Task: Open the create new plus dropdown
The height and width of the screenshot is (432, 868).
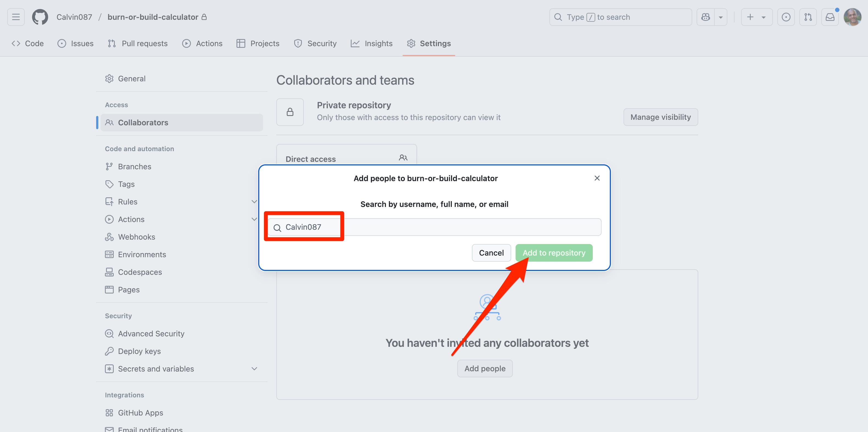Action: (x=756, y=17)
